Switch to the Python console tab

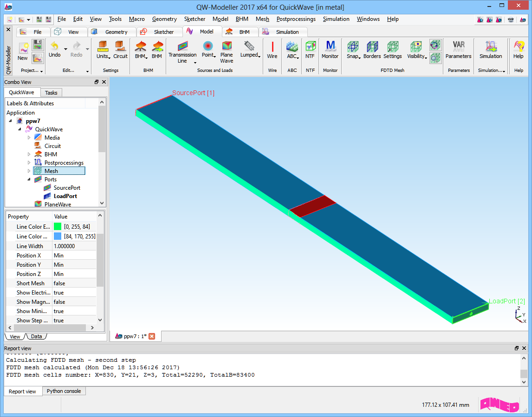point(64,391)
